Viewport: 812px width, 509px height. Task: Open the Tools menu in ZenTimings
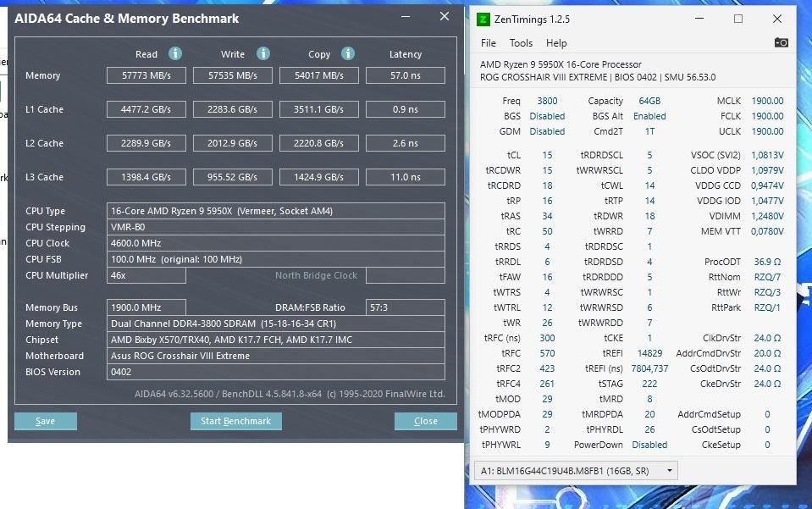click(x=521, y=43)
